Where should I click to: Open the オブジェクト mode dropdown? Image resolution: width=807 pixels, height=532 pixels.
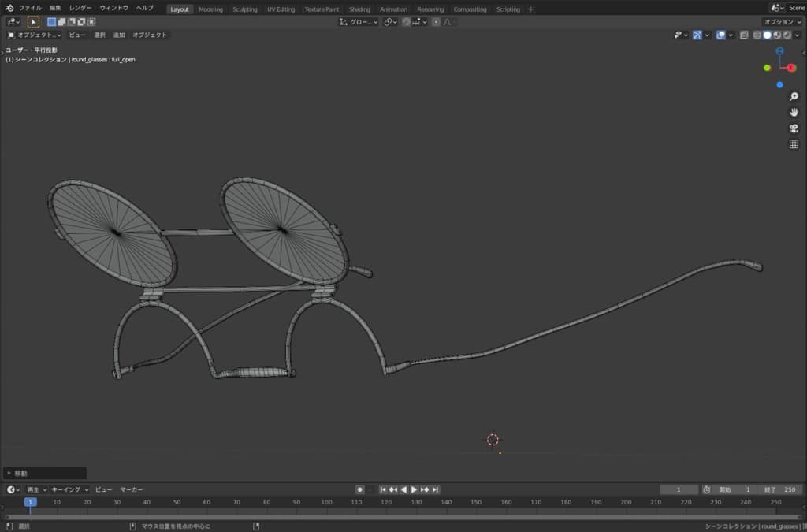(x=34, y=35)
